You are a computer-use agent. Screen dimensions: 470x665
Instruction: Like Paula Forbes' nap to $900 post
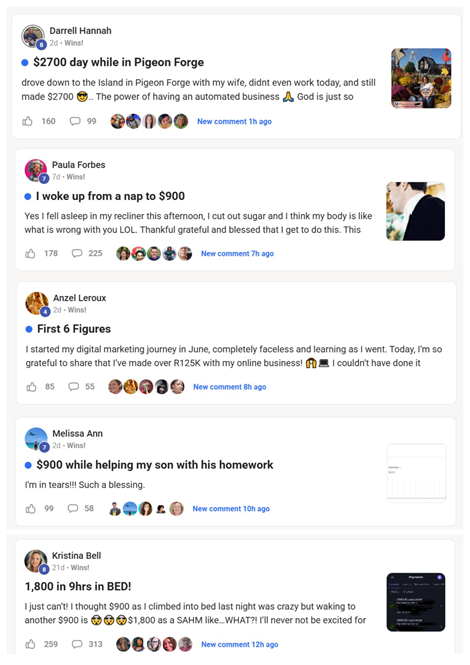click(x=30, y=254)
